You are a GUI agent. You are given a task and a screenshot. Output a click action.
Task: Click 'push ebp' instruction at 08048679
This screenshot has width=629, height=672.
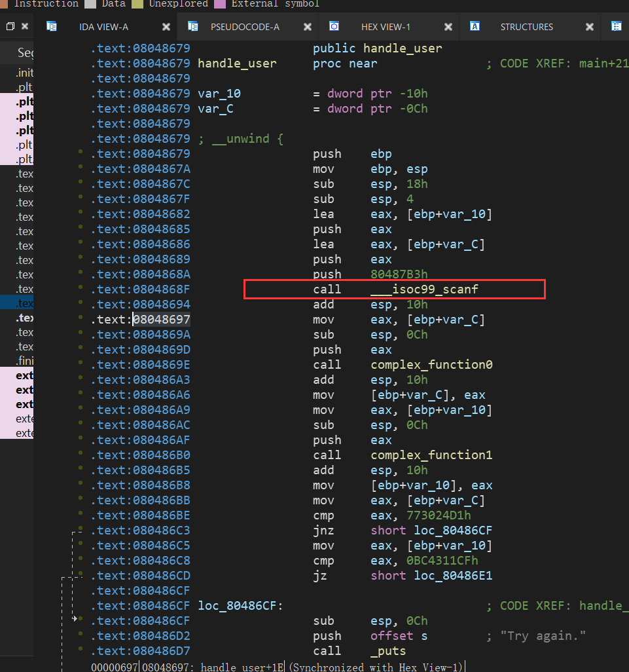click(x=352, y=154)
